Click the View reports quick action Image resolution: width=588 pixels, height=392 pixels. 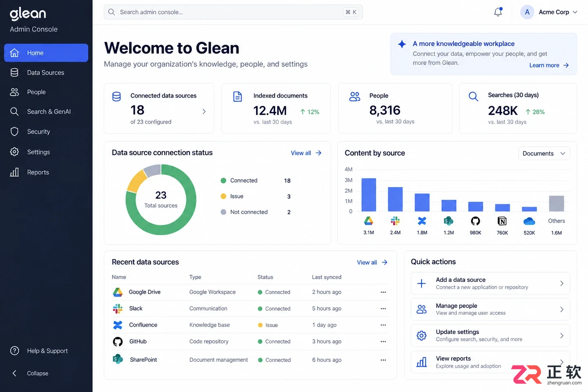(x=490, y=362)
